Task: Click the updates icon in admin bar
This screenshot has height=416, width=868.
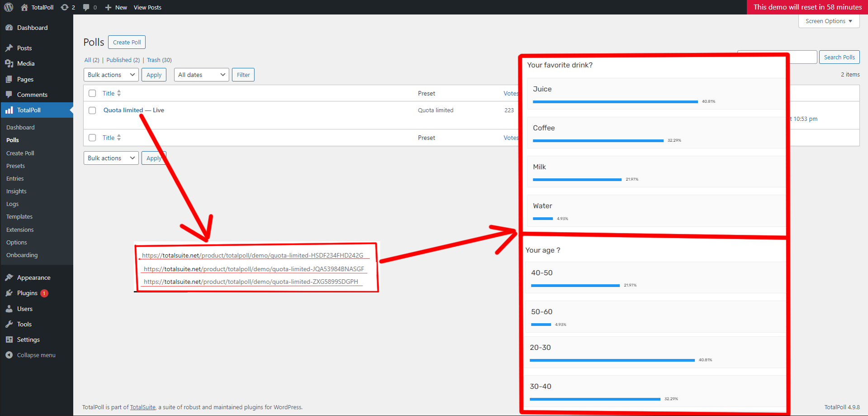Action: pos(65,7)
